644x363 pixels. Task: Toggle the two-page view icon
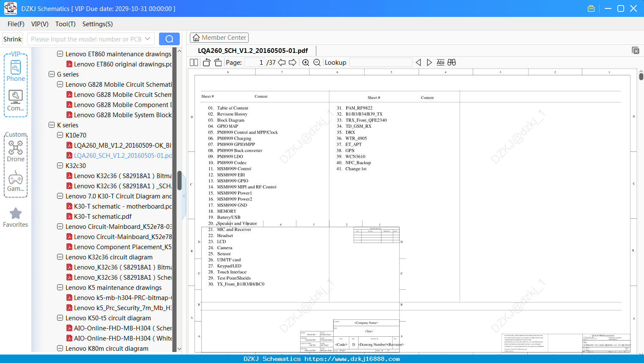(194, 63)
